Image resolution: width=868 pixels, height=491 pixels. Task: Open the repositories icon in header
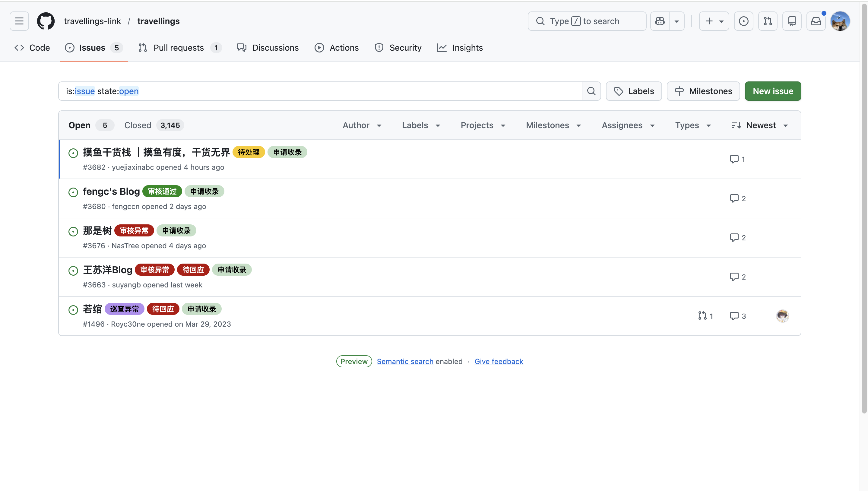click(791, 21)
